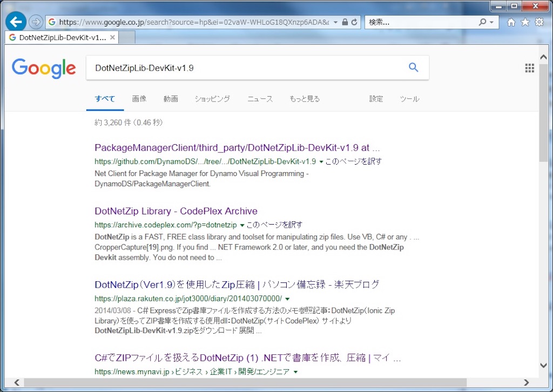This screenshot has height=392, width=553.
Task: Open the ツール search tools
Action: 409,99
